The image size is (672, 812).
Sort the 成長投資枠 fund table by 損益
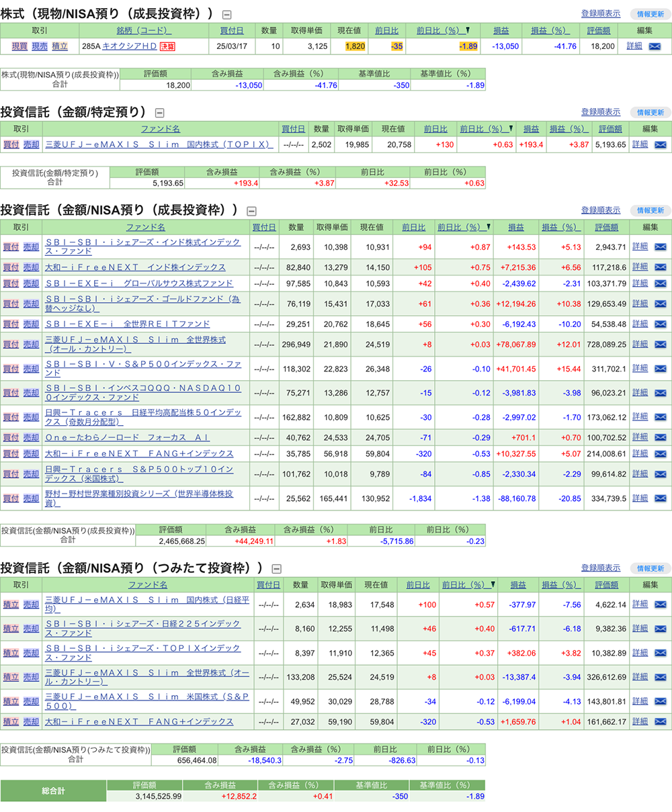point(516,227)
